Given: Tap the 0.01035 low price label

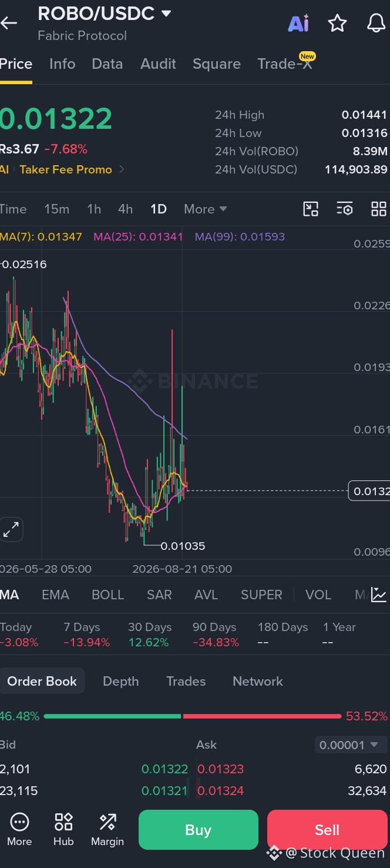Looking at the screenshot, I should click(x=183, y=546).
